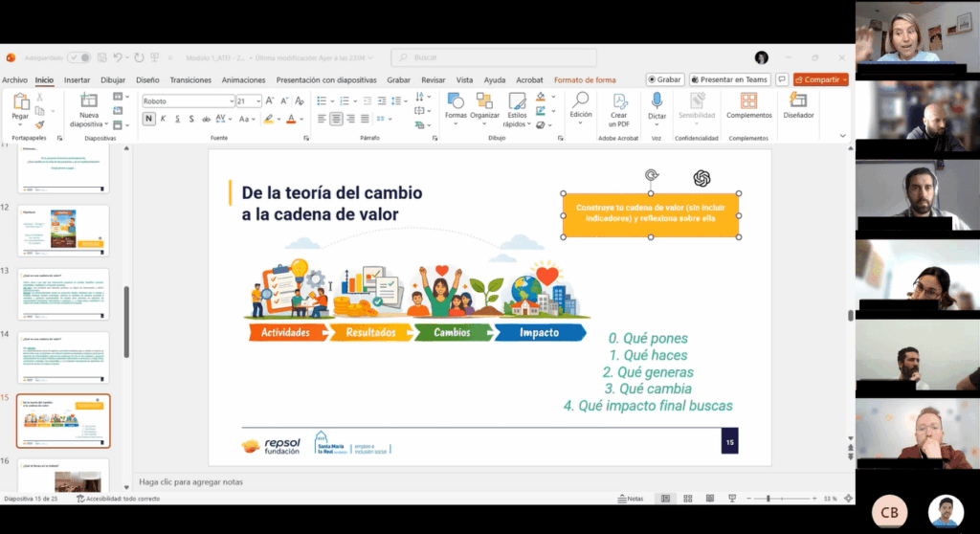Toggle the Autoguardado switch
980x534 pixels.
coord(79,58)
